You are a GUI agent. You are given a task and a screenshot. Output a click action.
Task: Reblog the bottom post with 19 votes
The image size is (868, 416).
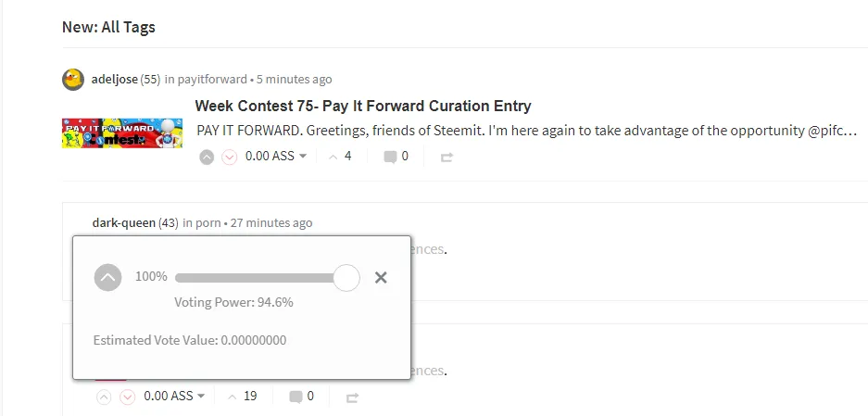point(352,397)
